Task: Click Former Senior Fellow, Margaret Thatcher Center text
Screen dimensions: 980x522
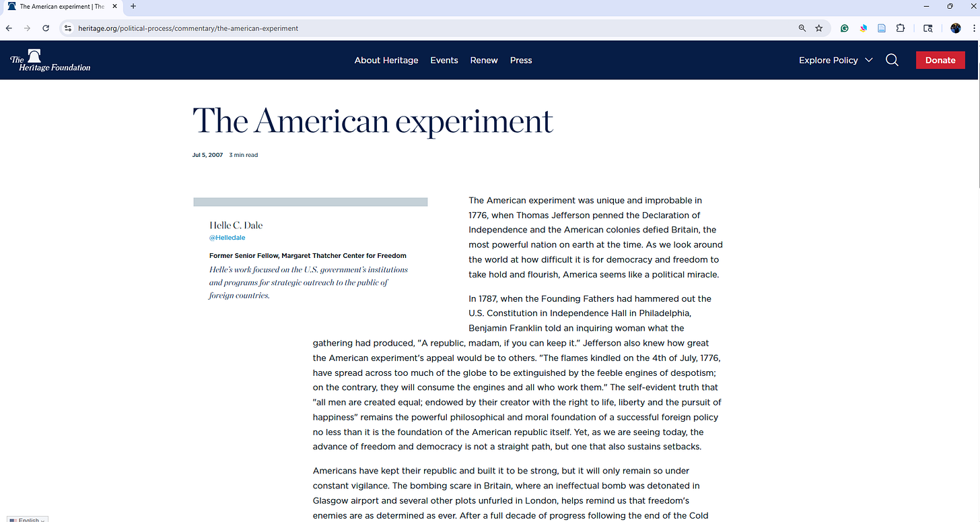Action: [x=308, y=256]
